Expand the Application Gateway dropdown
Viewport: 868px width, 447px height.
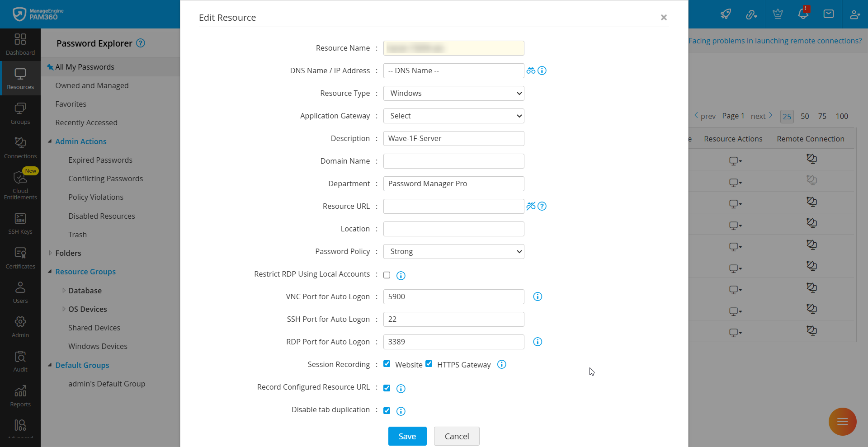point(453,116)
